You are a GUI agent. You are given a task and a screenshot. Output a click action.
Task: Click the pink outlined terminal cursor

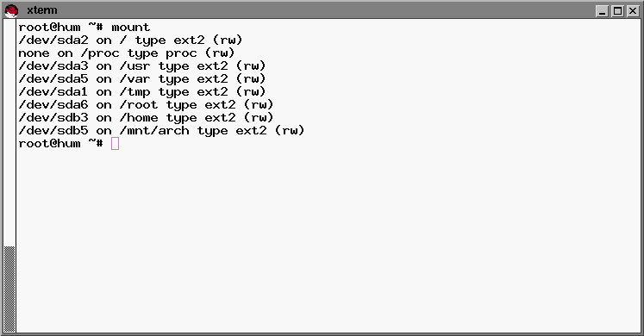coord(115,144)
